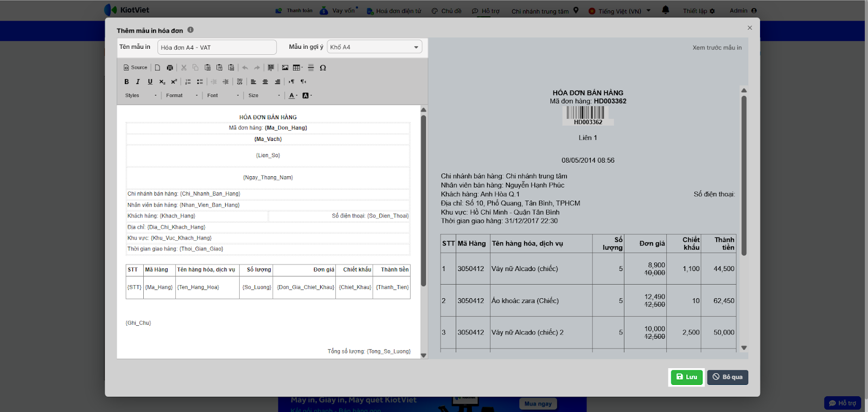The height and width of the screenshot is (412, 868).
Task: Click the Mua ngay button in banner
Action: coord(538,404)
